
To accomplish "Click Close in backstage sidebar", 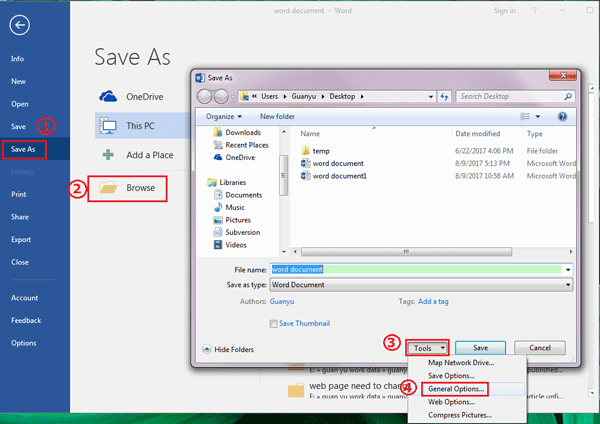I will [20, 262].
